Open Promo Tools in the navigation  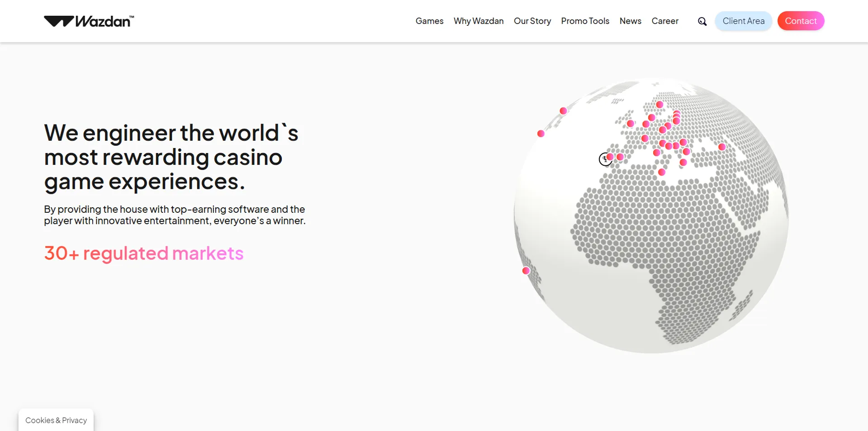click(585, 21)
